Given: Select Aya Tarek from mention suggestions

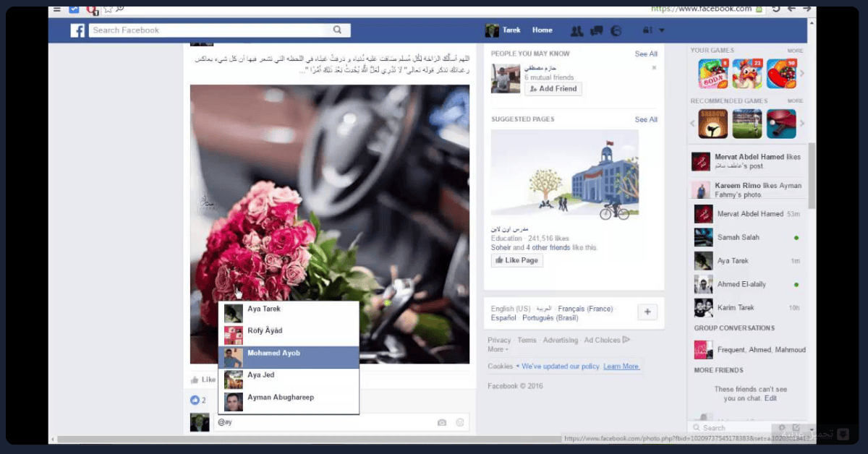Looking at the screenshot, I should (289, 311).
